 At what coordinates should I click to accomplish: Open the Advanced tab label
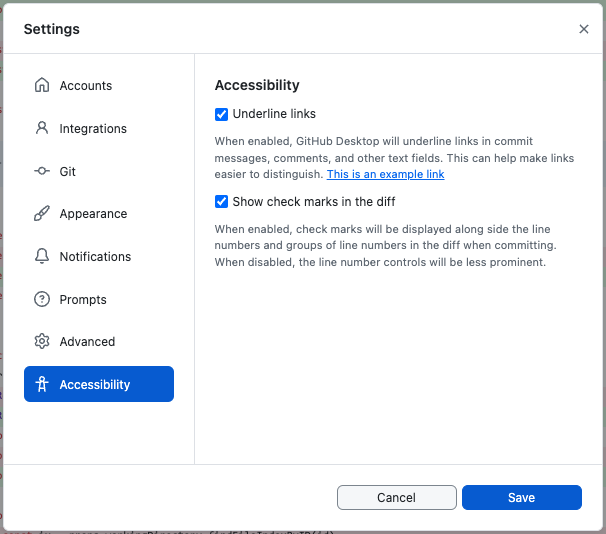87,342
